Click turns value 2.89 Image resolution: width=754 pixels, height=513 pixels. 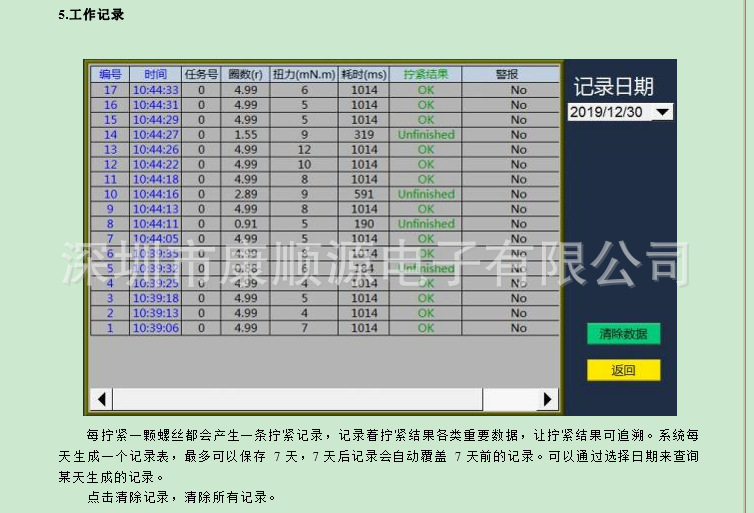coord(245,194)
